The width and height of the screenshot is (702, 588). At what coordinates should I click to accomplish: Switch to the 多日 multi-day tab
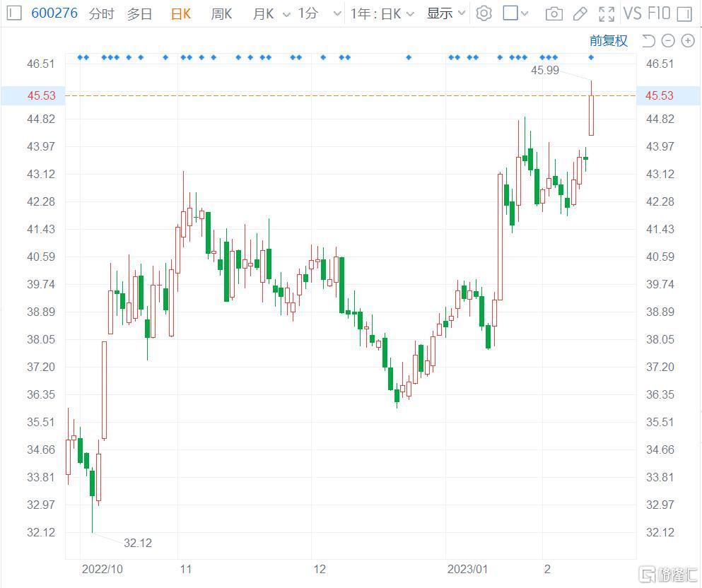pos(139,14)
